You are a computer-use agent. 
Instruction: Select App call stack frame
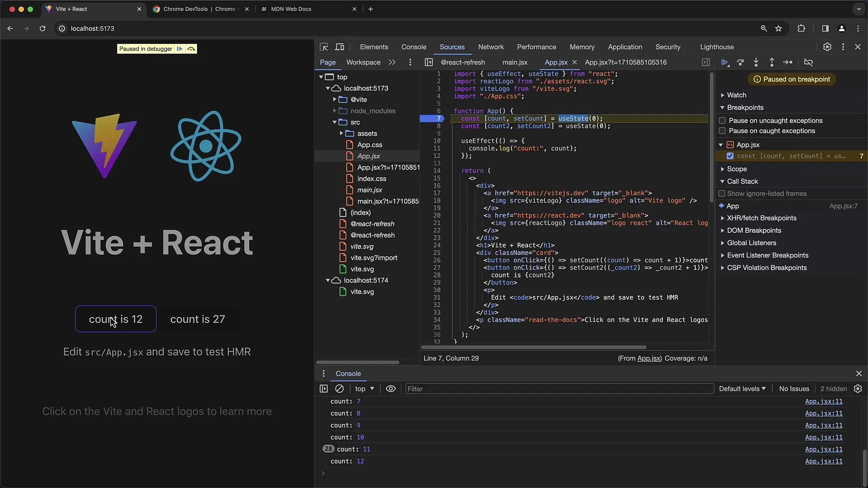point(791,206)
